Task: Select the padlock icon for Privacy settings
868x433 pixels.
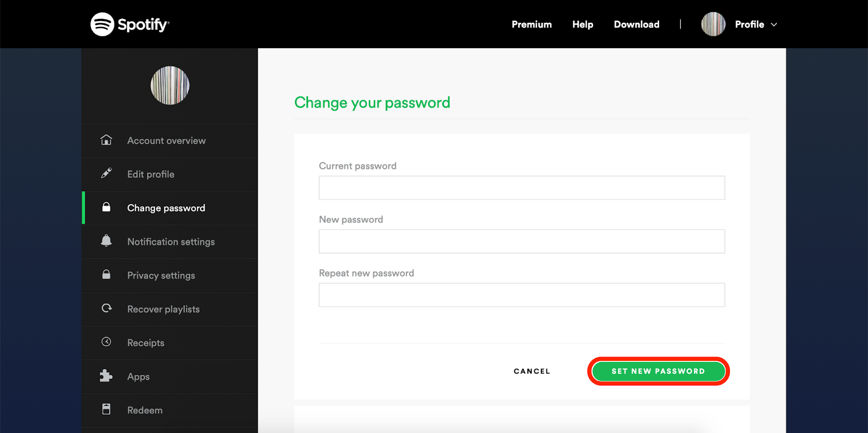Action: [x=106, y=275]
